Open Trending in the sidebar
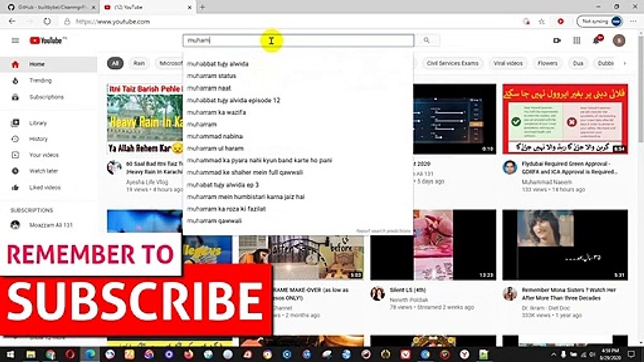 [48, 80]
